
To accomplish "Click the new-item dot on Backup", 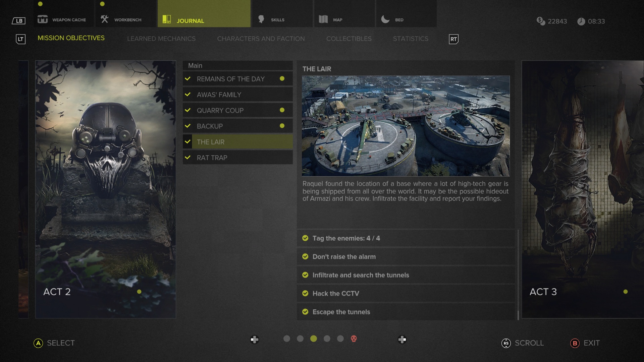I will [x=282, y=126].
